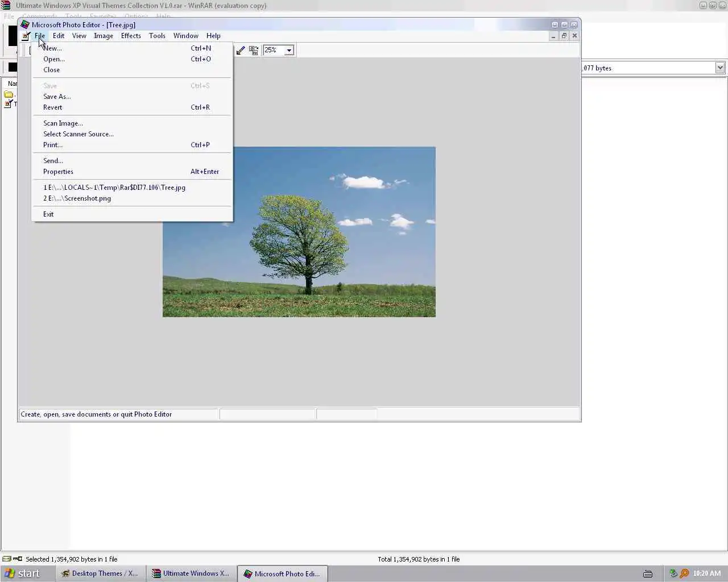Choose Select Scanner Source... menu entry
Screen dimensions: 728x582
(132, 134)
